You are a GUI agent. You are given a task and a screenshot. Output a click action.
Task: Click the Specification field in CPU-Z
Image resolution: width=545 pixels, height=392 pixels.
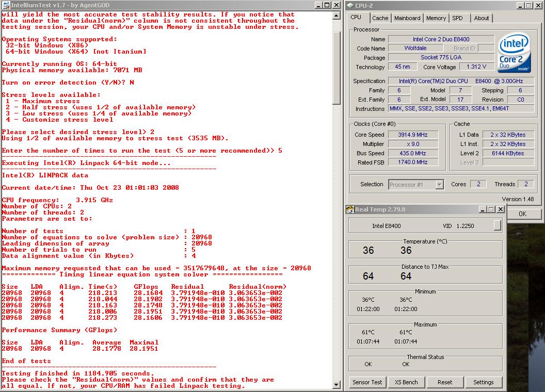(x=461, y=81)
